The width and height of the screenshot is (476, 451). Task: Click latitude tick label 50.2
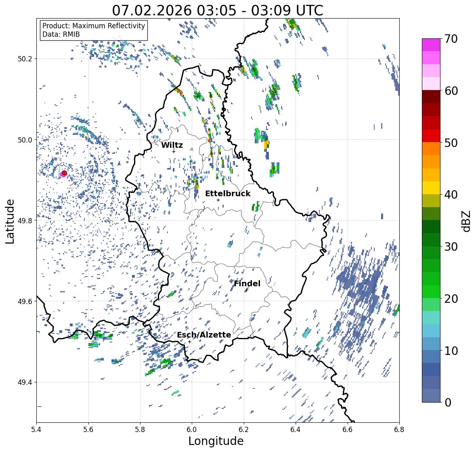25,59
